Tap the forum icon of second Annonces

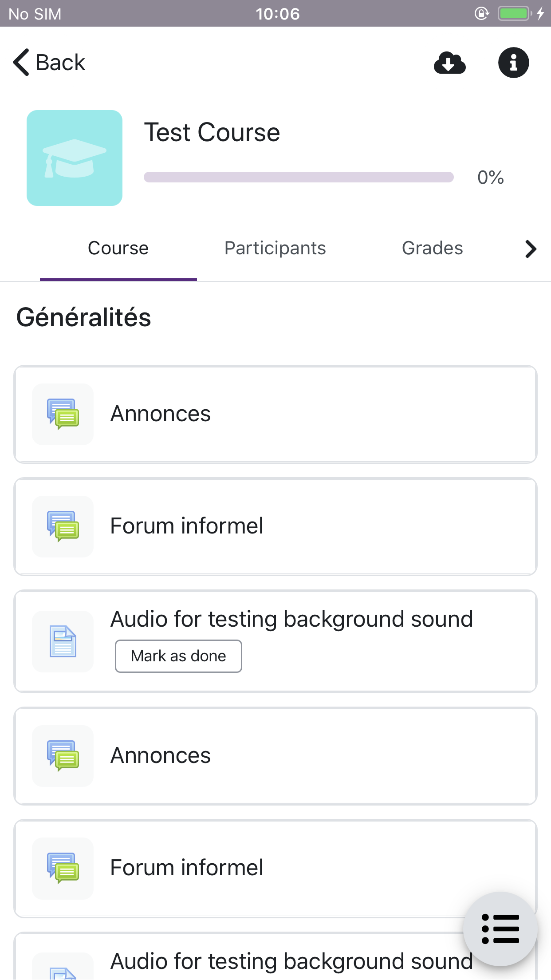tap(63, 756)
